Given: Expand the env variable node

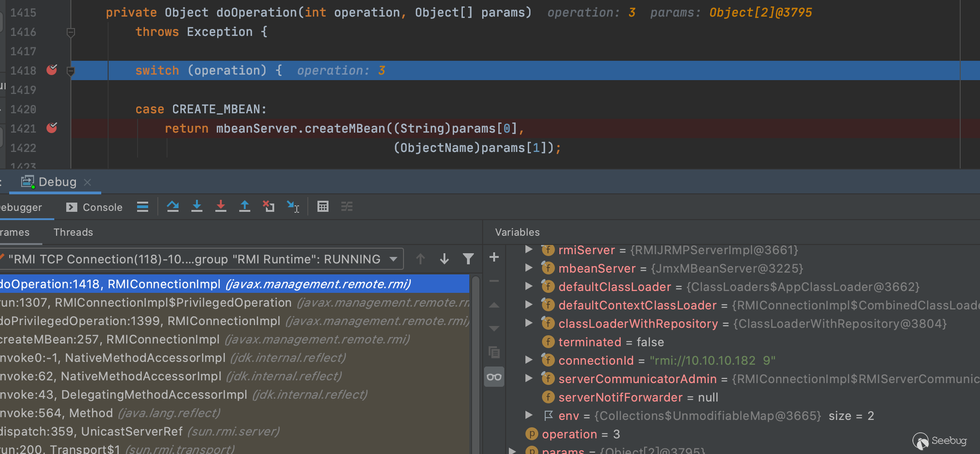Looking at the screenshot, I should click(529, 415).
